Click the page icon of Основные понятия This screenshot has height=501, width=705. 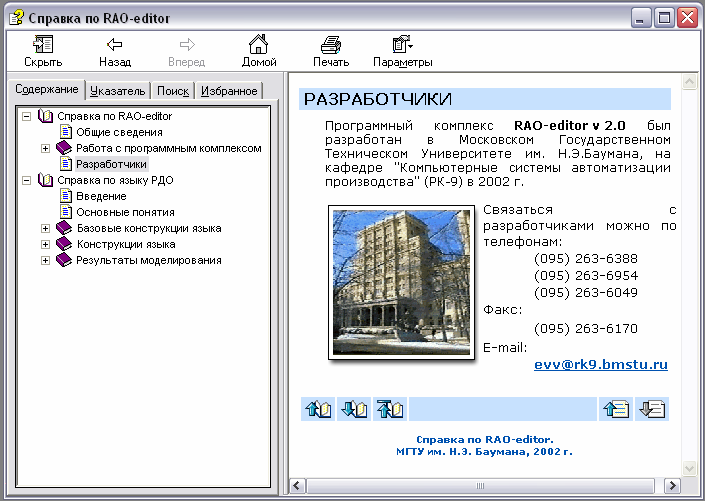tap(66, 212)
